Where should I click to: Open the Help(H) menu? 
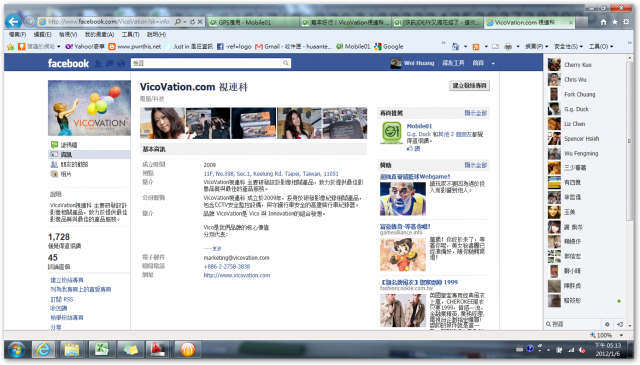tap(156, 34)
